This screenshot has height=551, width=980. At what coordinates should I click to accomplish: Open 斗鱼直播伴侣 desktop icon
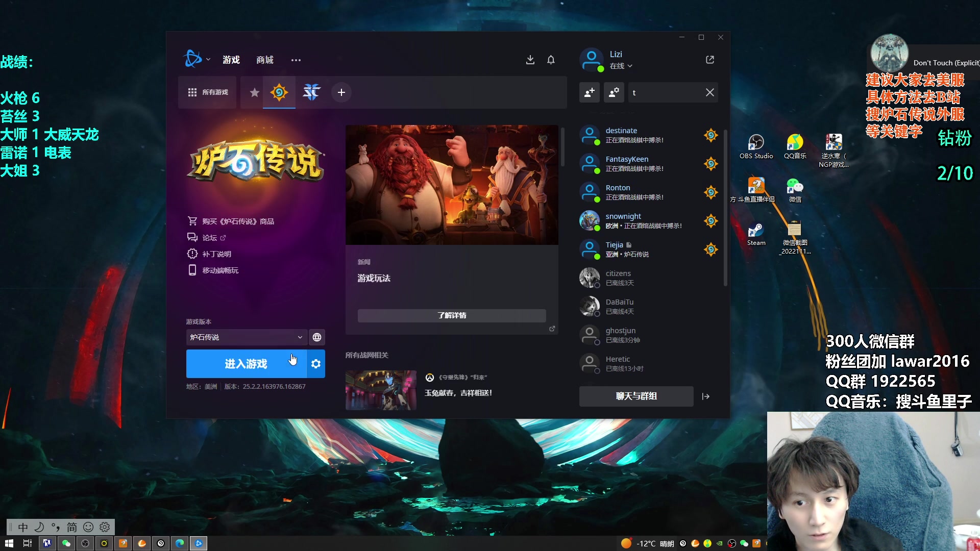tap(755, 190)
